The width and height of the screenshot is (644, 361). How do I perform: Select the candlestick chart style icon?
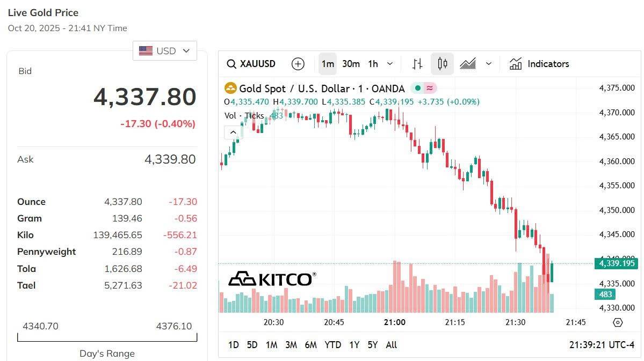click(x=442, y=64)
